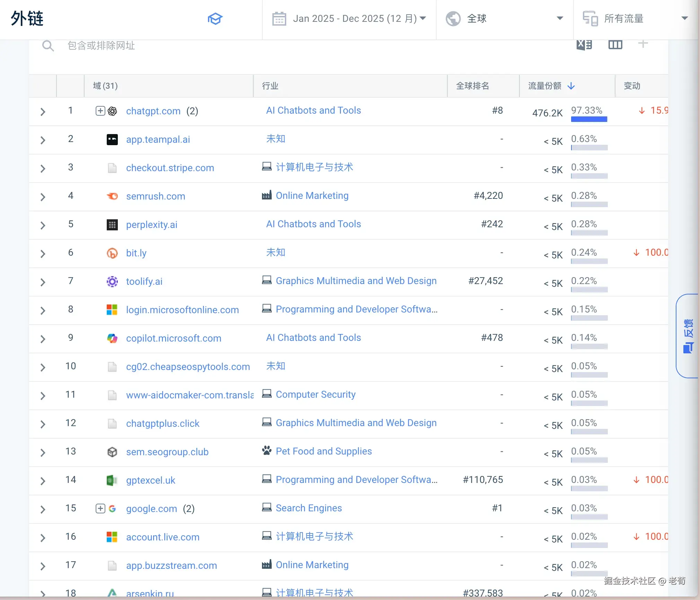700x600 pixels.
Task: Click the plus icon above the table
Action: tap(643, 44)
